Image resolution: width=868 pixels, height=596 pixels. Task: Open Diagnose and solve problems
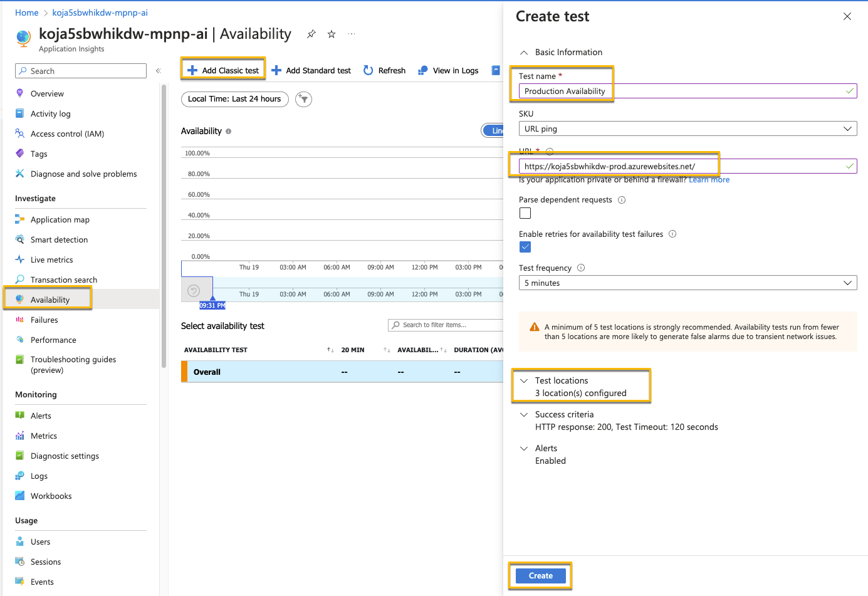83,174
